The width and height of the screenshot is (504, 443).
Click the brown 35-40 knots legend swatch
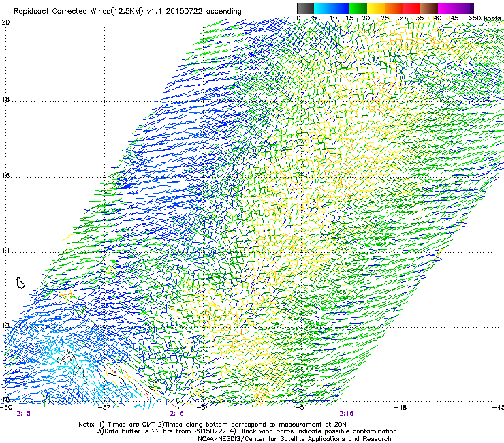point(429,8)
